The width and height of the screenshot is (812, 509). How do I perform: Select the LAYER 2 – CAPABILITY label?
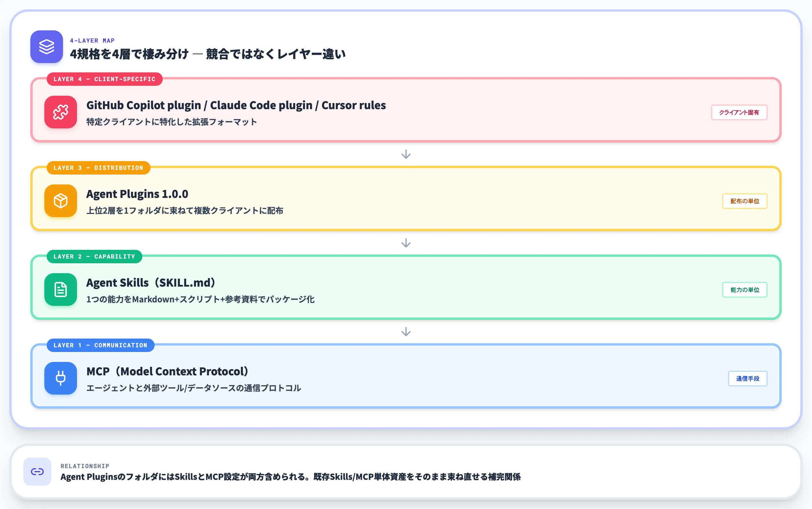[x=94, y=257]
